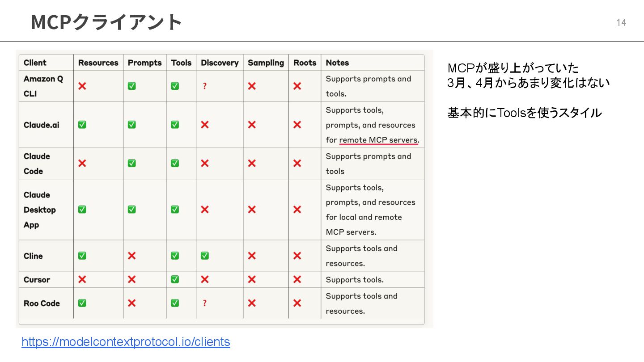Click Roo Code Resources green checkmark
The height and width of the screenshot is (362, 644).
(x=82, y=303)
